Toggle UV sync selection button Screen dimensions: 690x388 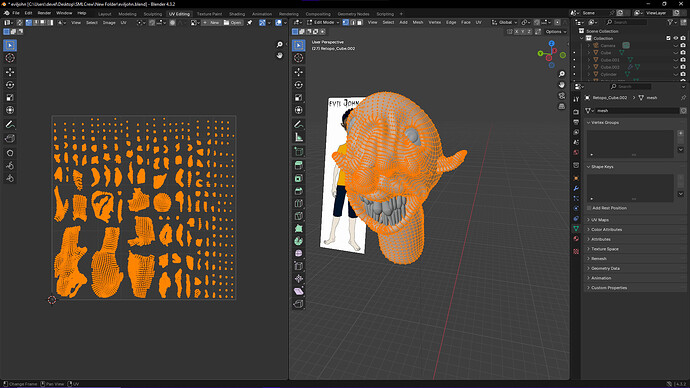[20, 22]
